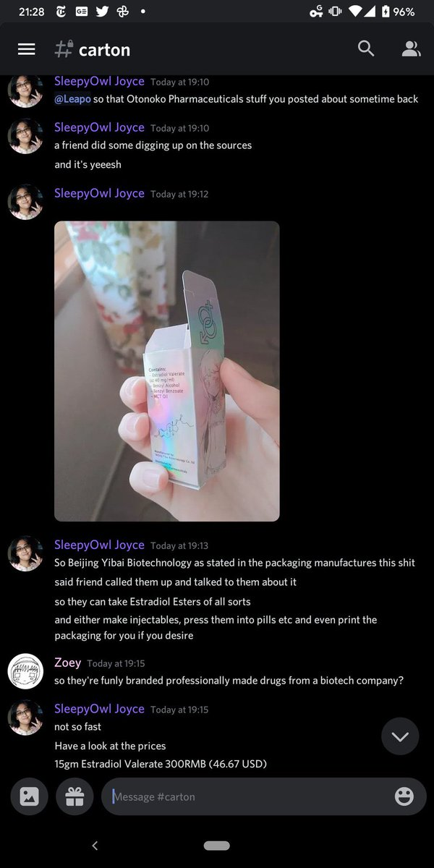Open the emoji picker smiley

point(404,796)
